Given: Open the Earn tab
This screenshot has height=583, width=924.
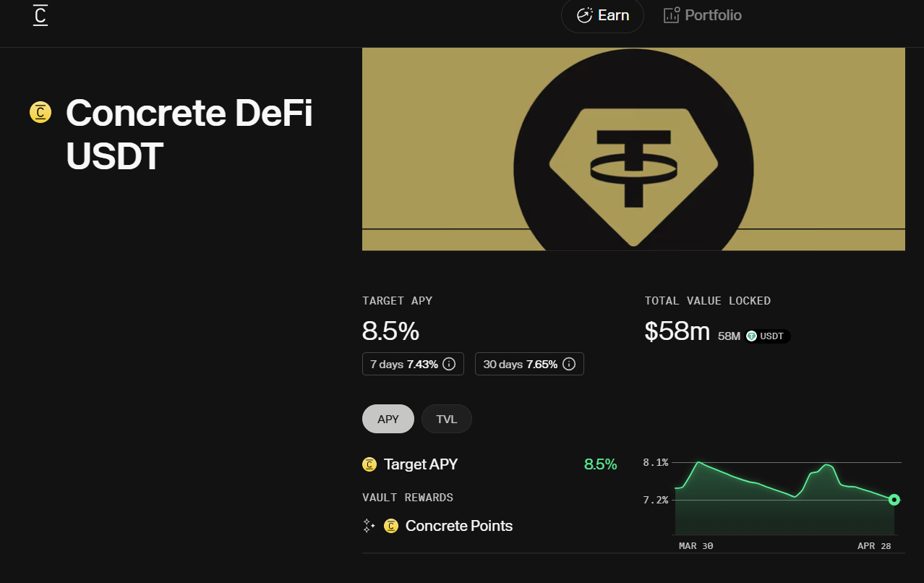Looking at the screenshot, I should point(602,15).
